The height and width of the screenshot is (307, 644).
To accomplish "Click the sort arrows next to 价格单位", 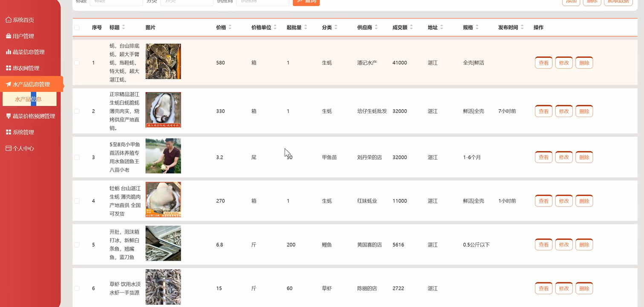I will pyautogui.click(x=275, y=27).
